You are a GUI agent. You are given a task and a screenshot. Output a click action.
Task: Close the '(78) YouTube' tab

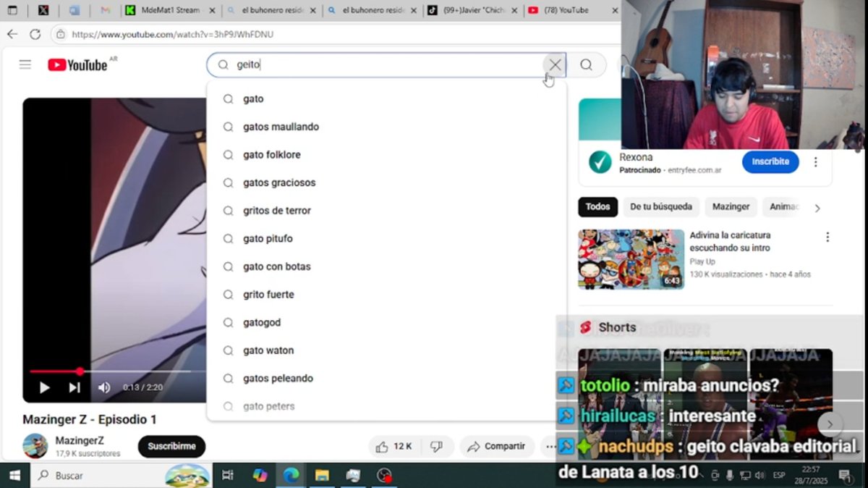(614, 10)
